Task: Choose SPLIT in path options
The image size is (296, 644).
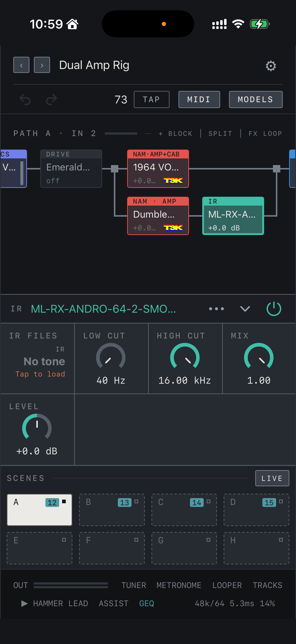Action: click(x=220, y=134)
